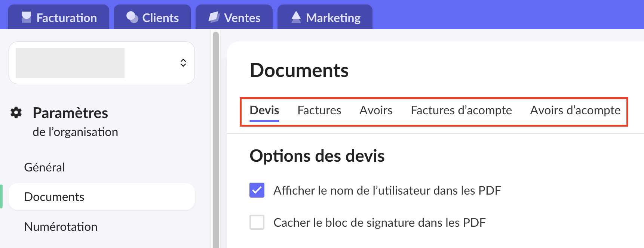Select Documents in the sidebar
The image size is (644, 248).
(54, 197)
